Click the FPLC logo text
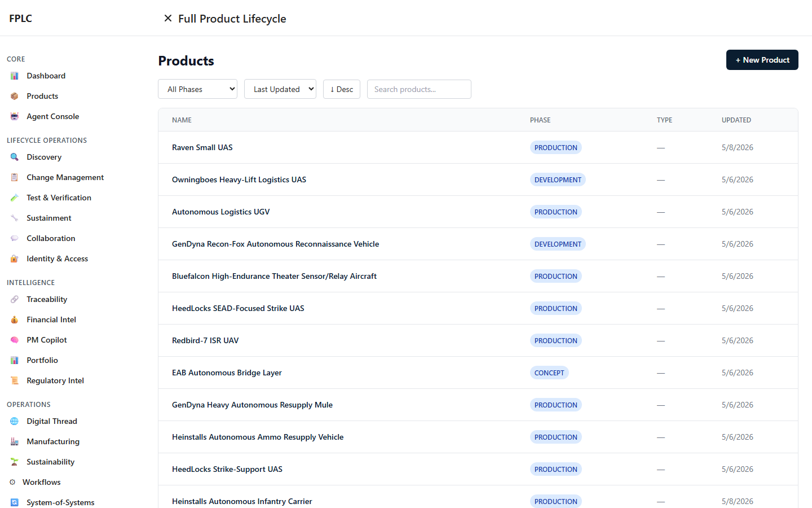 click(x=20, y=18)
